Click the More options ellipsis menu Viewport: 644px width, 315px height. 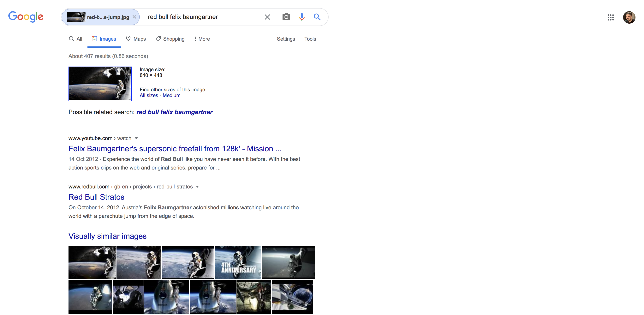click(x=195, y=39)
